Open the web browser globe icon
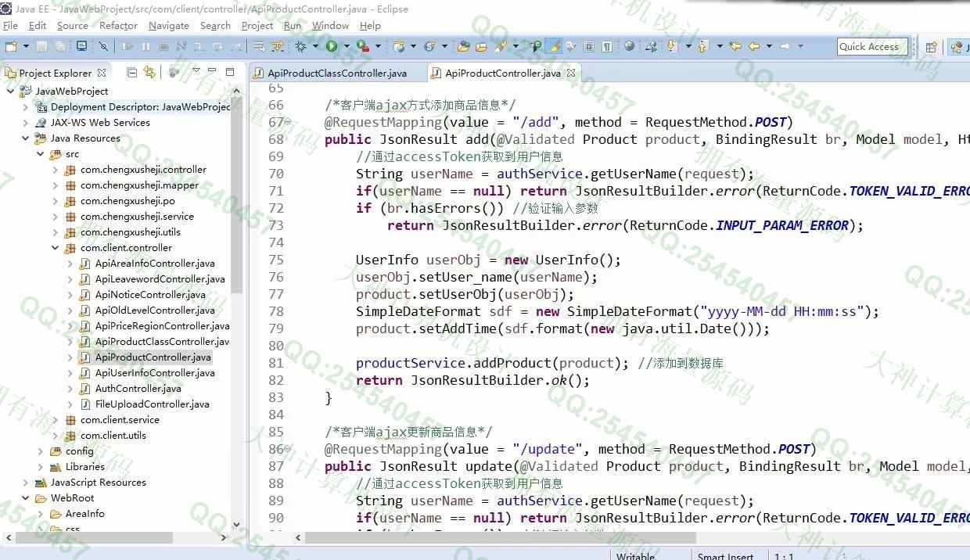This screenshot has height=560, width=970. (630, 46)
